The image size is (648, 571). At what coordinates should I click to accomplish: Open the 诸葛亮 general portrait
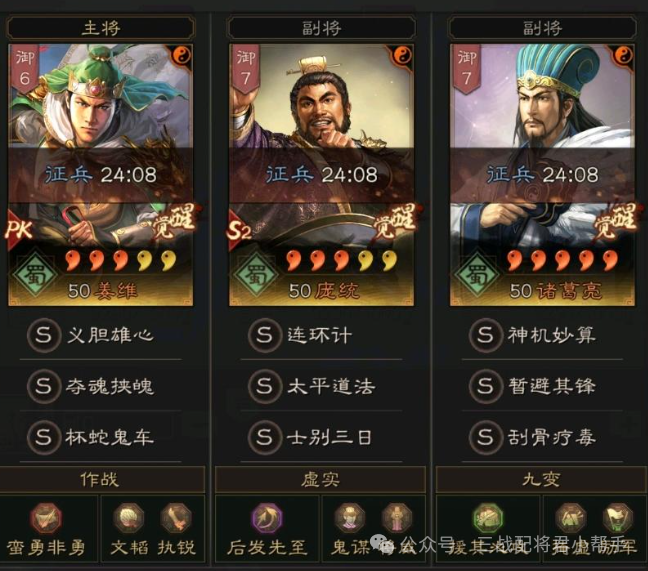coord(542,175)
